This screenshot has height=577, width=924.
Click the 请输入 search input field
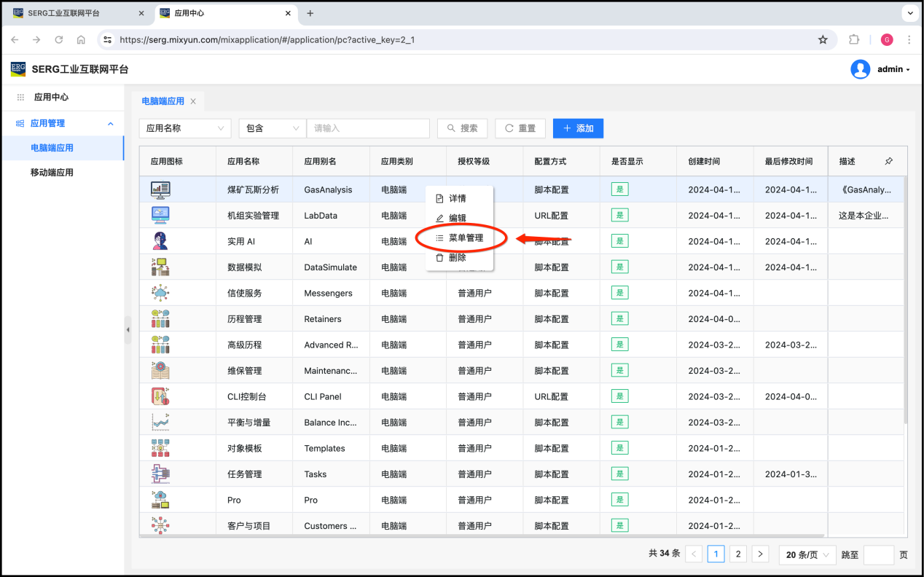click(x=368, y=128)
